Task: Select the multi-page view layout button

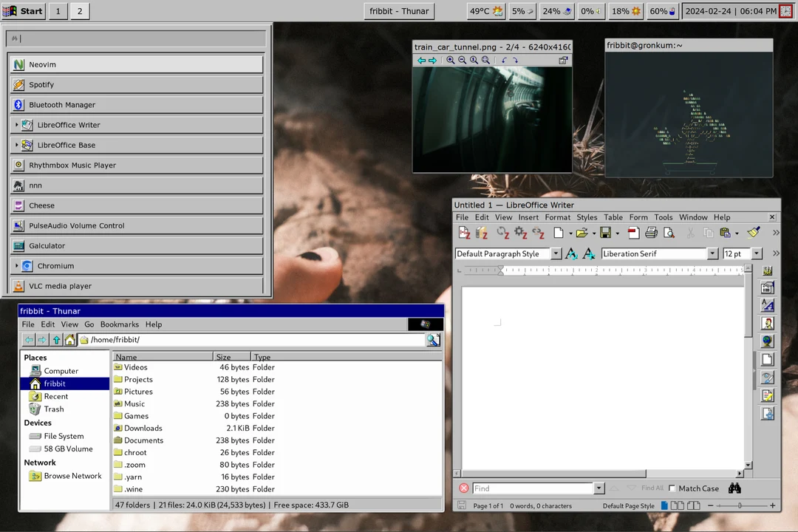Action: (x=679, y=505)
